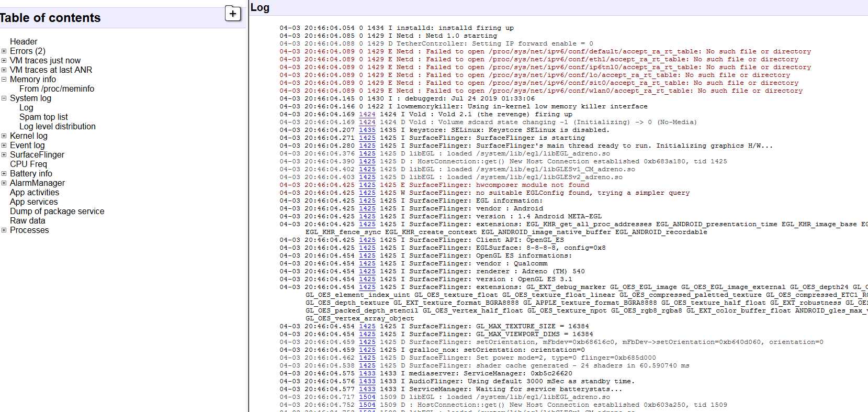Expand VM traces at last ANR node
868x412 pixels.
[4, 70]
